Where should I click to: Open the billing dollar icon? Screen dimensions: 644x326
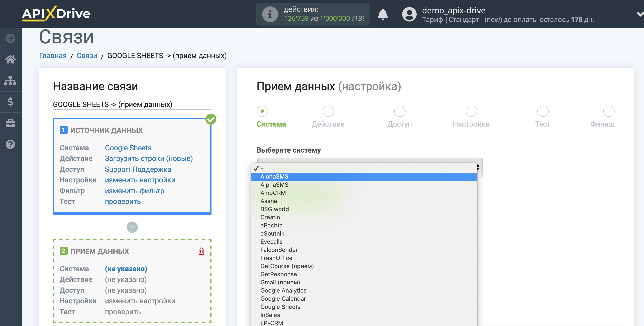point(10,102)
